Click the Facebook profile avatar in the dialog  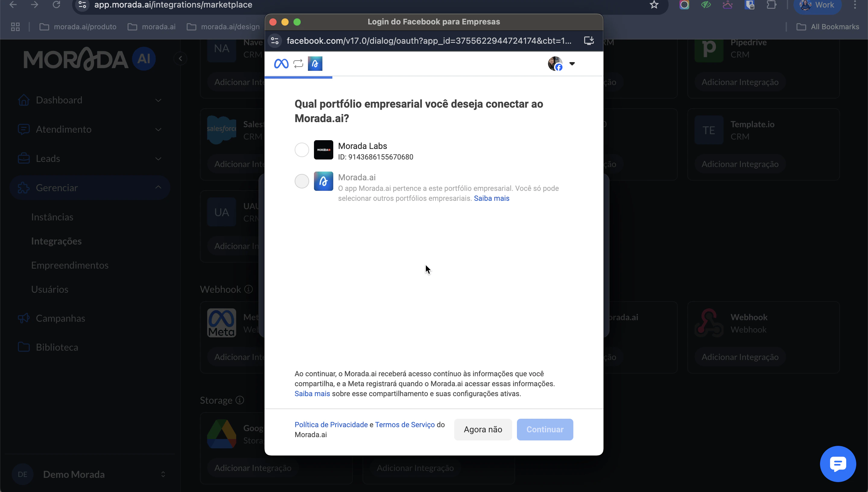[555, 64]
